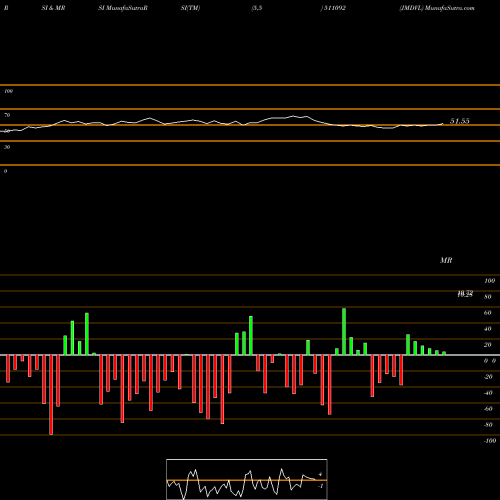The width and height of the screenshot is (500, 500).
Task: Click the longest red bar near -100
Action: 51,395
